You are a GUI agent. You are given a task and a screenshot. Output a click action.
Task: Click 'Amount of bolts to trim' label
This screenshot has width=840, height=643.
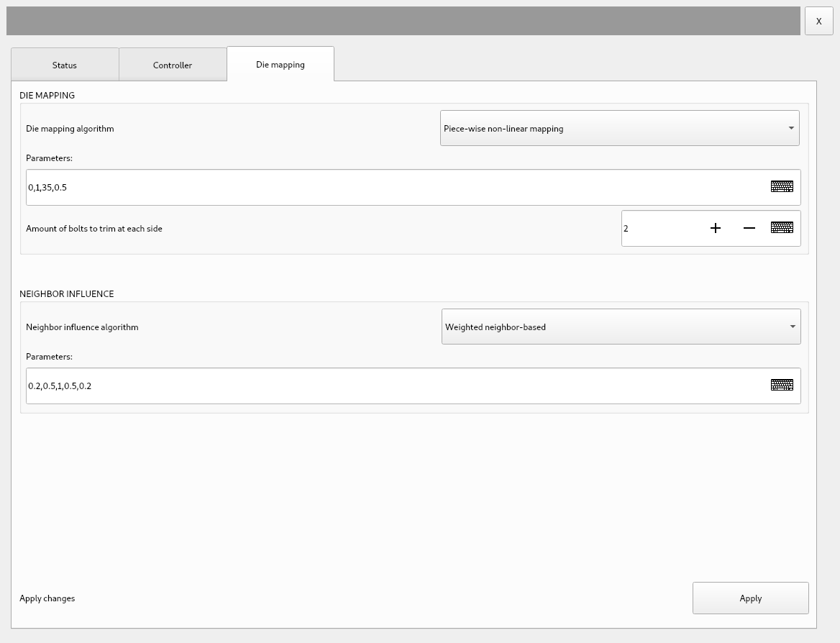(93, 228)
